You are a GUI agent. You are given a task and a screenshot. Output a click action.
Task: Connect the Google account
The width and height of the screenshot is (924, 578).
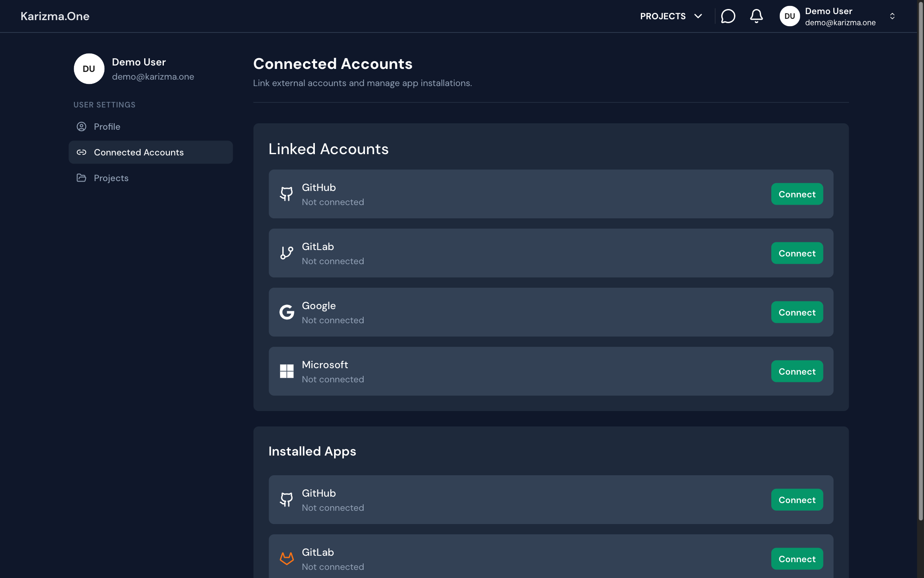[x=797, y=312]
